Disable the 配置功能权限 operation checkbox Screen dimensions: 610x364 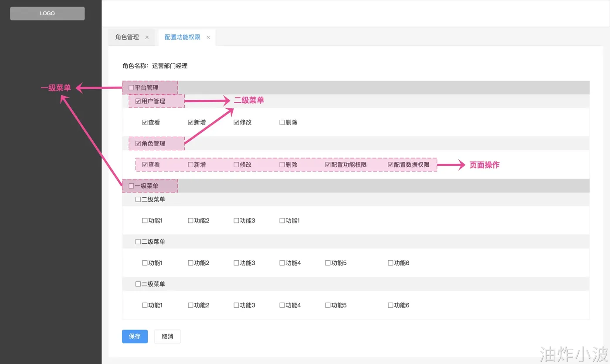(x=328, y=165)
